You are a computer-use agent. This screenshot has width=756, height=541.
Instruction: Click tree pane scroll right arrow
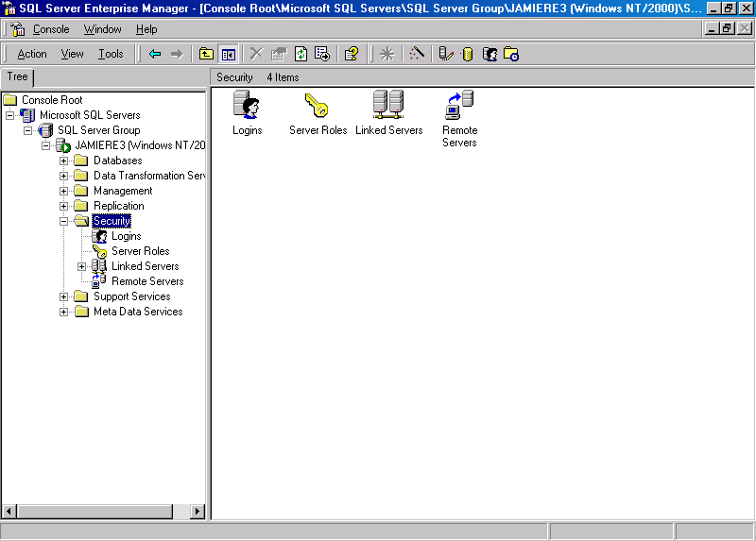(x=197, y=511)
